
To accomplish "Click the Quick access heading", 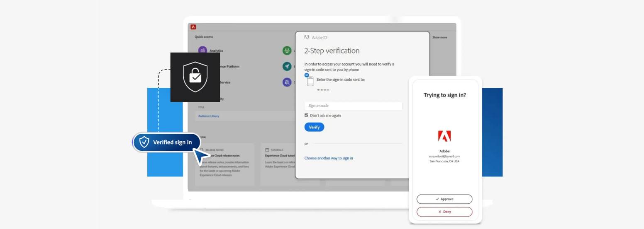I will click(204, 37).
